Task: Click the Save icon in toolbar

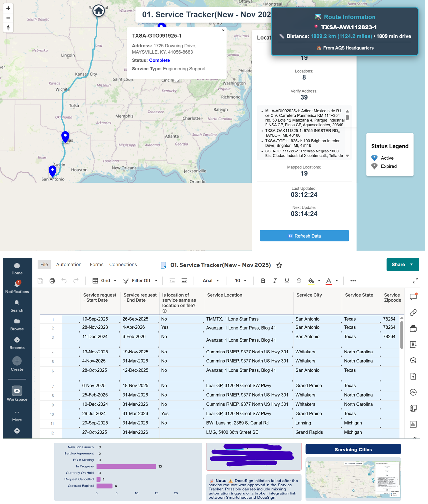Action: point(40,281)
